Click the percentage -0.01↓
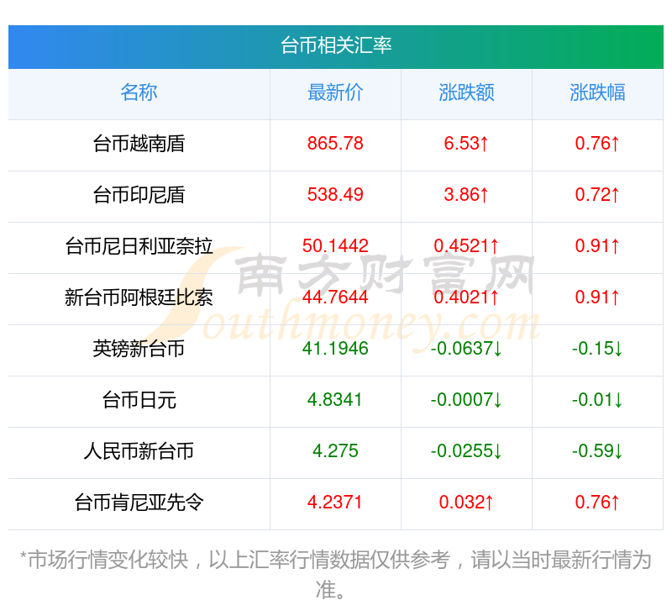672x616 pixels. click(x=597, y=400)
